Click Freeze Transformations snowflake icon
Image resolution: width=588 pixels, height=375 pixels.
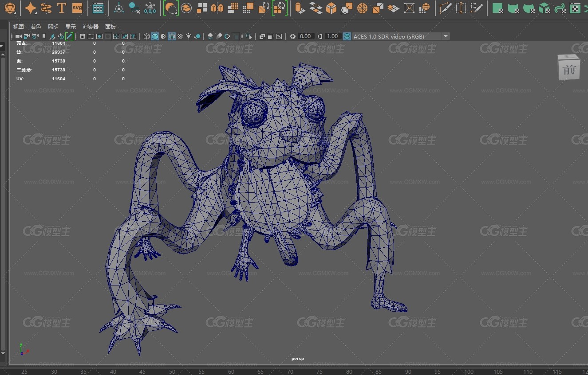click(150, 8)
